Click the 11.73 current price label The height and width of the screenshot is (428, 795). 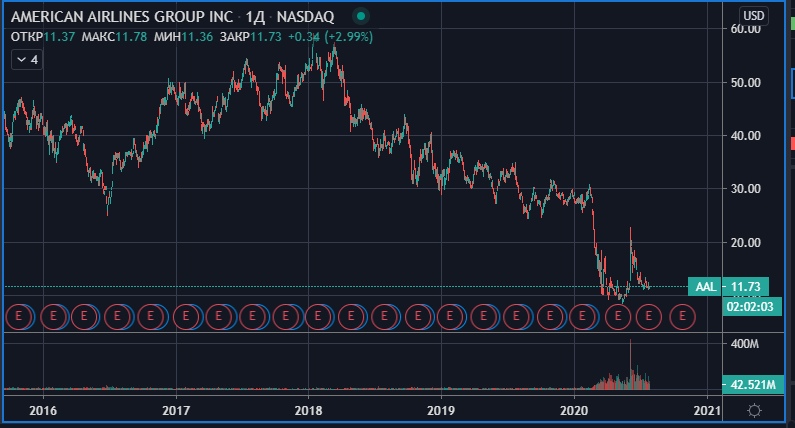coord(745,287)
